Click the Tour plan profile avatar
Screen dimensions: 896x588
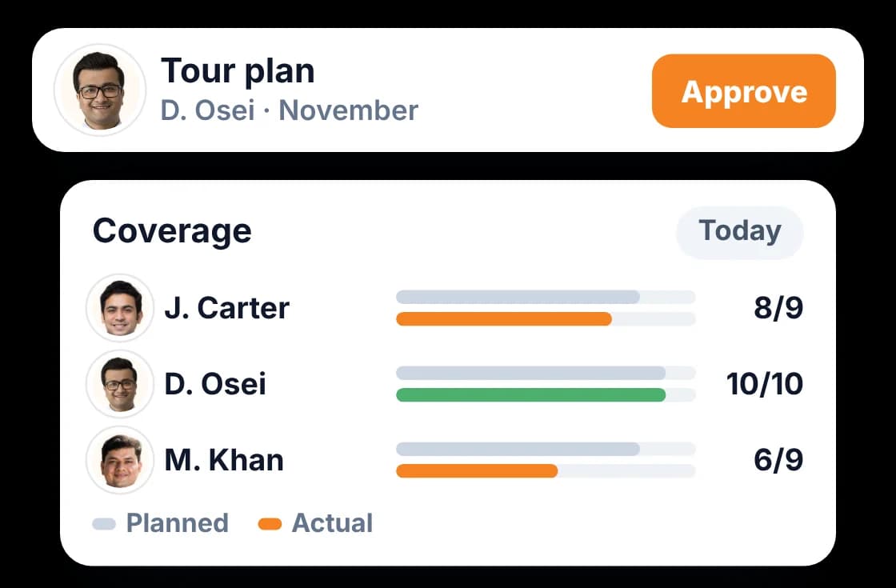tap(100, 90)
